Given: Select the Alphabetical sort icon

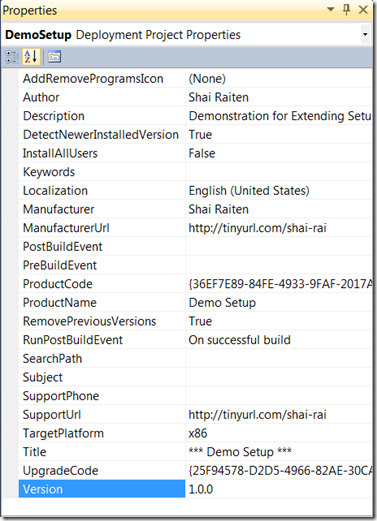Looking at the screenshot, I should tap(31, 57).
